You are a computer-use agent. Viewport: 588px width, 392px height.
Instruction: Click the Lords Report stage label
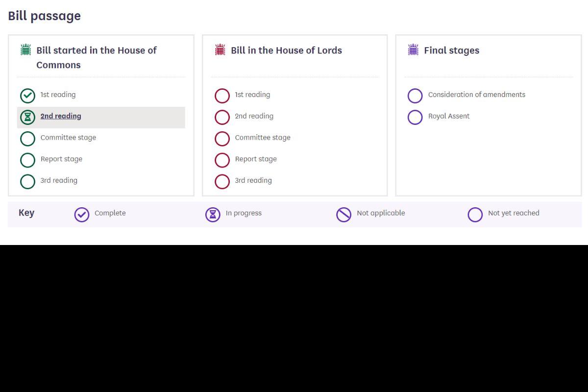point(256,159)
